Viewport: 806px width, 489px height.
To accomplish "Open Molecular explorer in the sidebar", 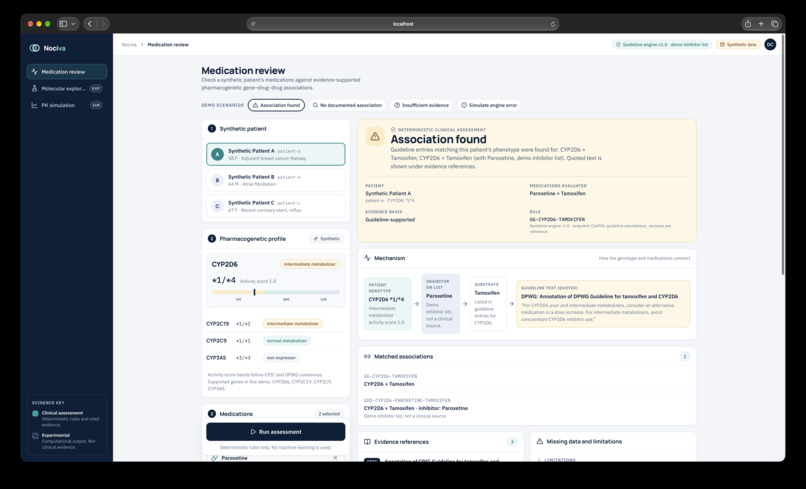I will coord(67,88).
